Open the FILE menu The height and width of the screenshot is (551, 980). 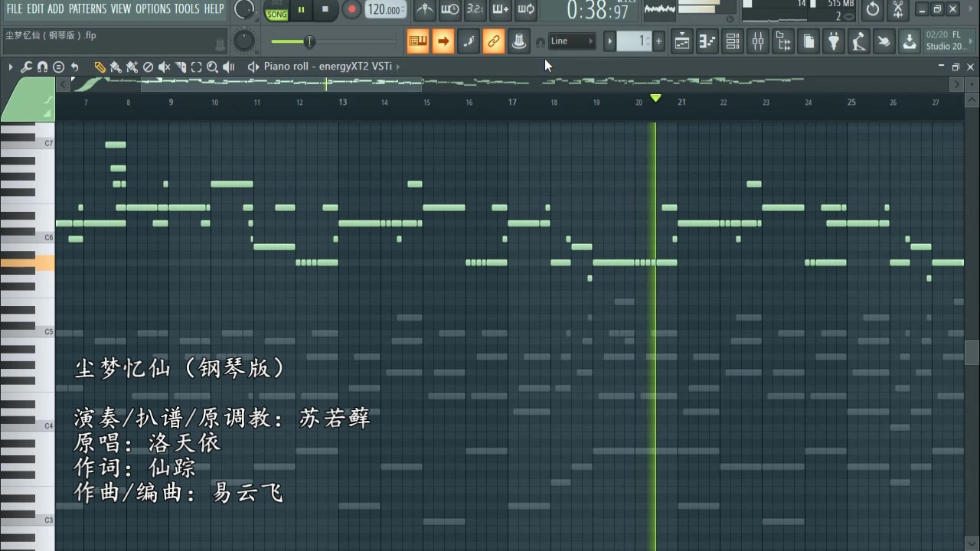[14, 9]
